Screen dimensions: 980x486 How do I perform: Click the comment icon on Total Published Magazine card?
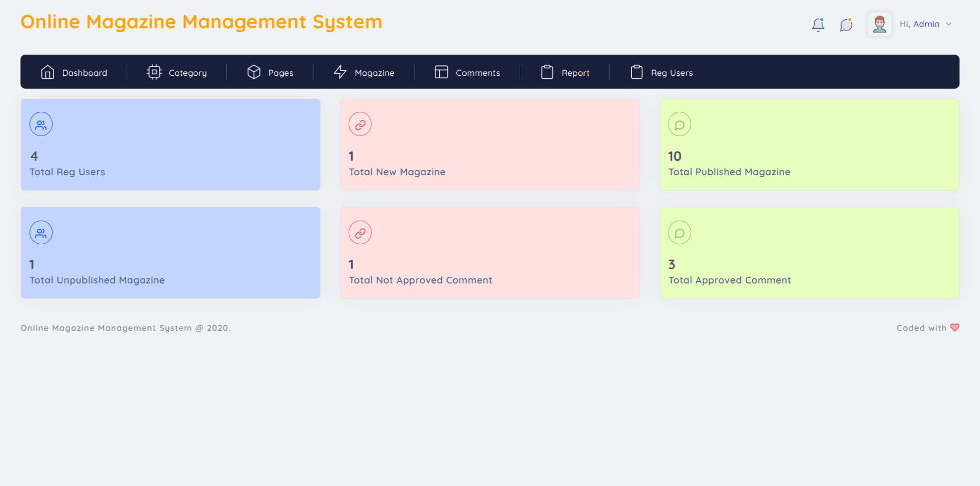(x=679, y=124)
